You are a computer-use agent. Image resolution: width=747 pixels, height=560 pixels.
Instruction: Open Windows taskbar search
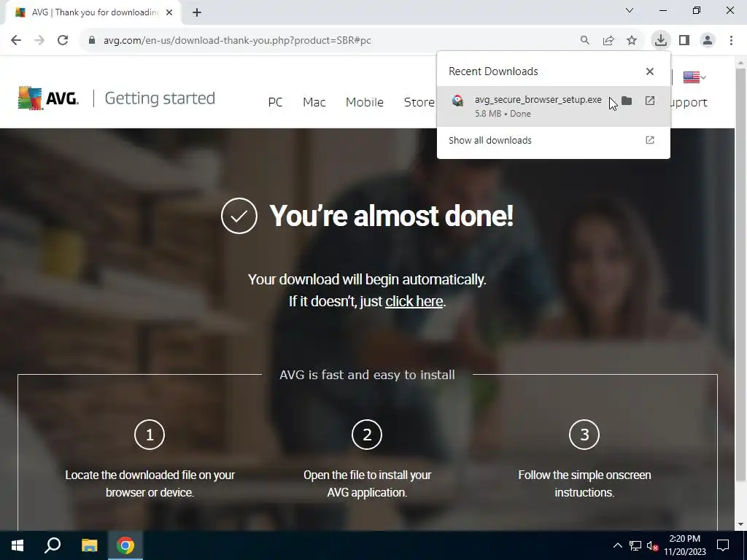click(x=53, y=545)
